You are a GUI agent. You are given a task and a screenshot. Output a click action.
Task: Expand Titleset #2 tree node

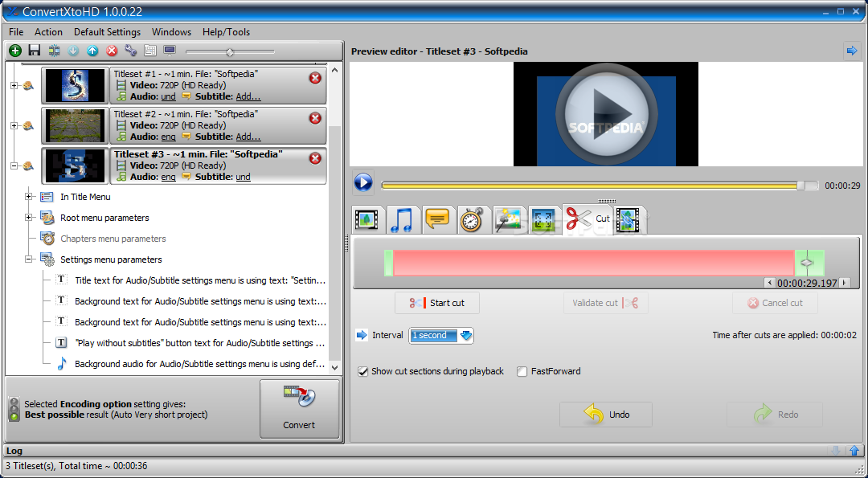coord(14,125)
